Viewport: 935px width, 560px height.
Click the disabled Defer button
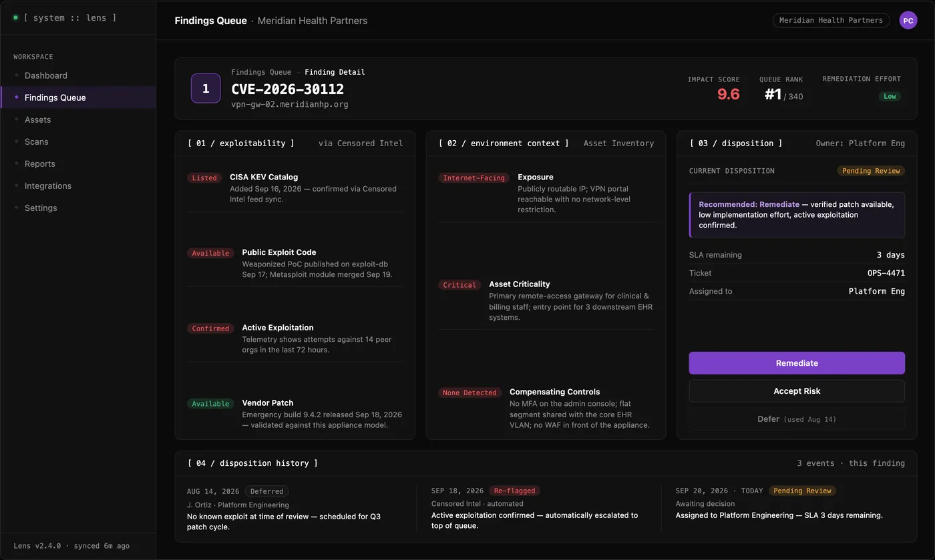[797, 419]
